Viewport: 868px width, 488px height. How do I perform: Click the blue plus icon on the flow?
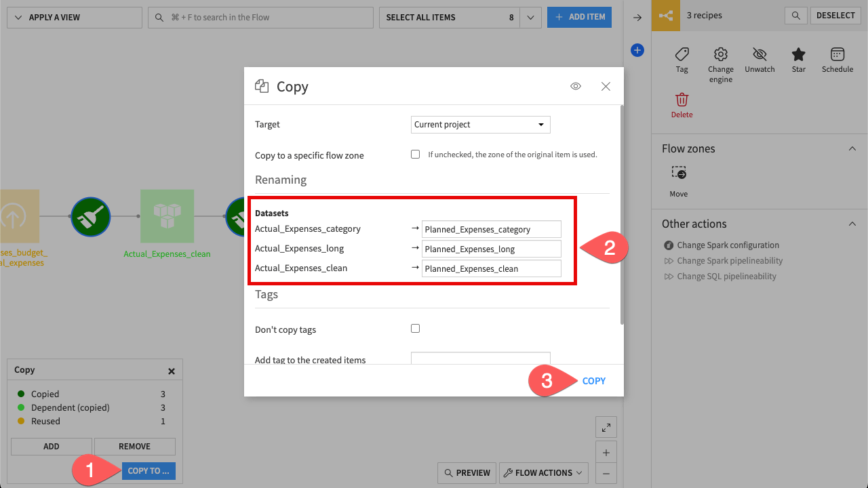[x=637, y=49]
